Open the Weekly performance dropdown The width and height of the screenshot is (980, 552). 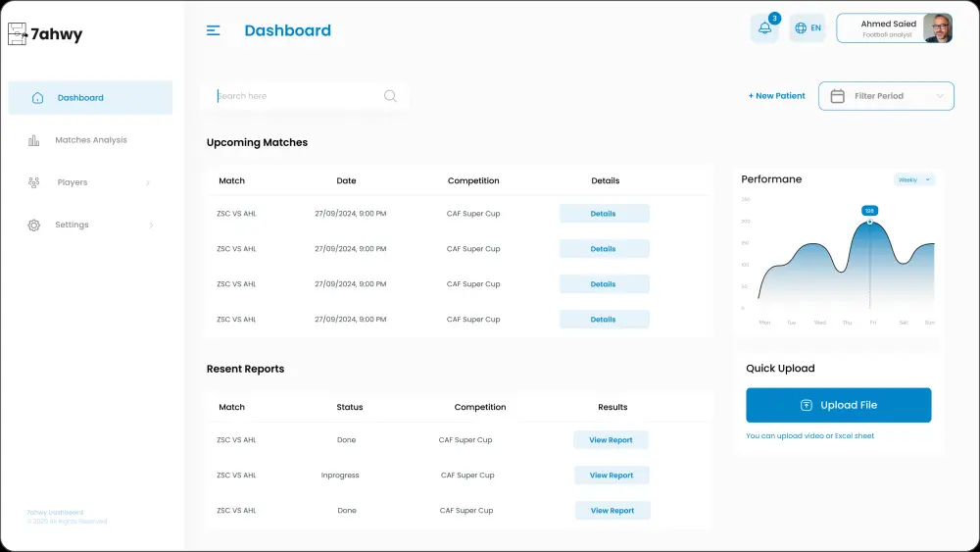[x=913, y=179]
